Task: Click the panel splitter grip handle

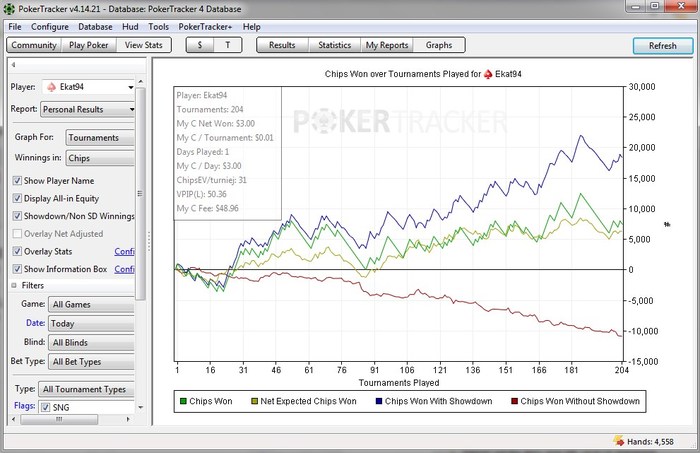Action: pyautogui.click(x=149, y=241)
